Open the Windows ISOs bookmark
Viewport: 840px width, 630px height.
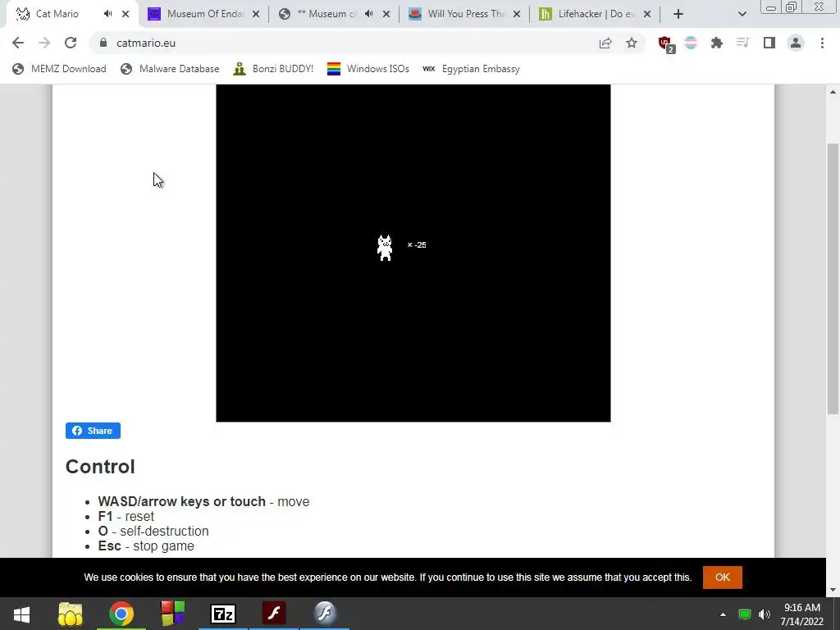(368, 69)
